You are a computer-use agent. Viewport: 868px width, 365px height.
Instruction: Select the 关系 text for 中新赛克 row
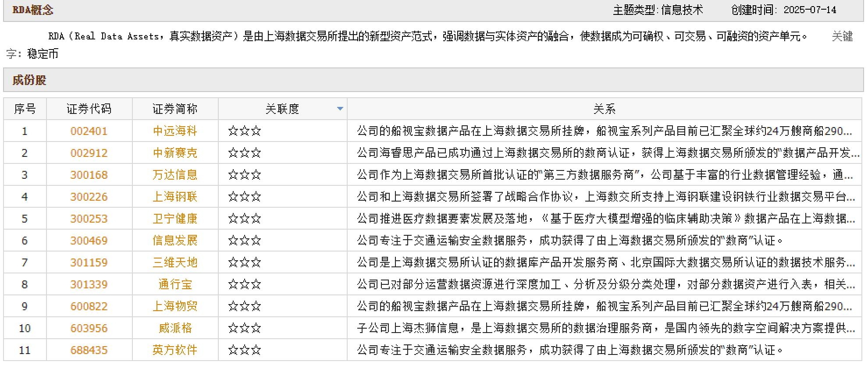point(608,153)
